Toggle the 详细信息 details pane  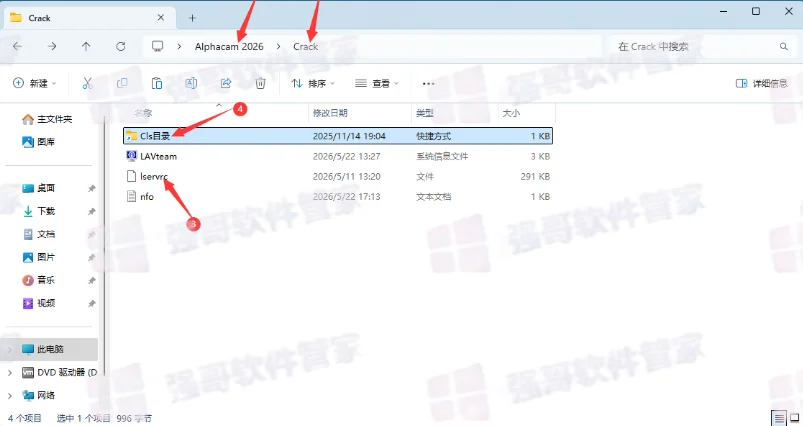(x=762, y=83)
